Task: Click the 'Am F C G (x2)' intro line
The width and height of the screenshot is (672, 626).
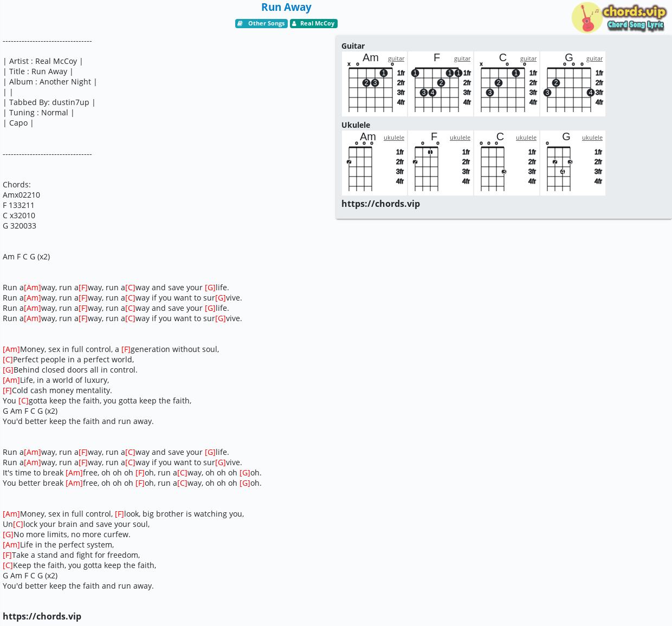Action: [26, 257]
